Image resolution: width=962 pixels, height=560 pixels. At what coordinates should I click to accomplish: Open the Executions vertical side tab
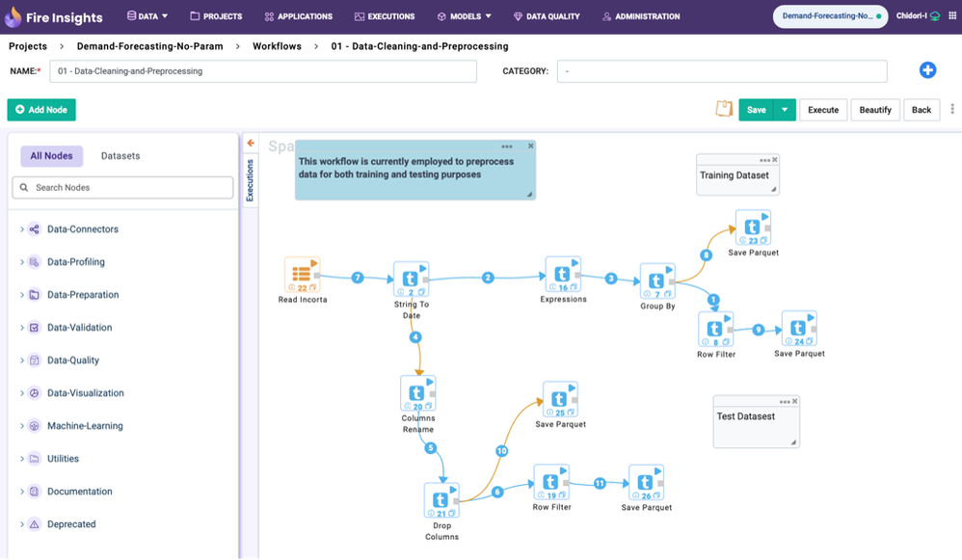[x=250, y=180]
